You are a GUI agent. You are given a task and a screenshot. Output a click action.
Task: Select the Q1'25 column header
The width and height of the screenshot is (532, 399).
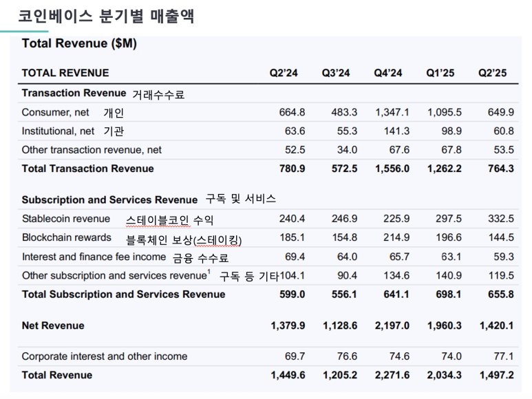440,73
